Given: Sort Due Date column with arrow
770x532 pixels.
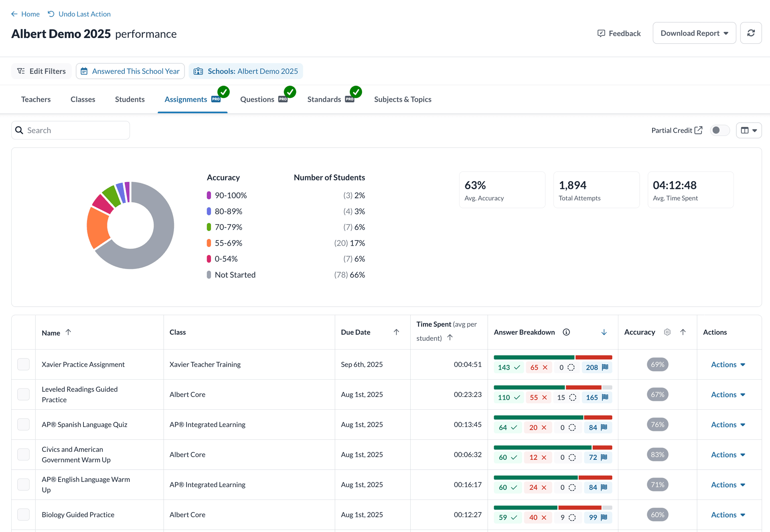Looking at the screenshot, I should 396,332.
